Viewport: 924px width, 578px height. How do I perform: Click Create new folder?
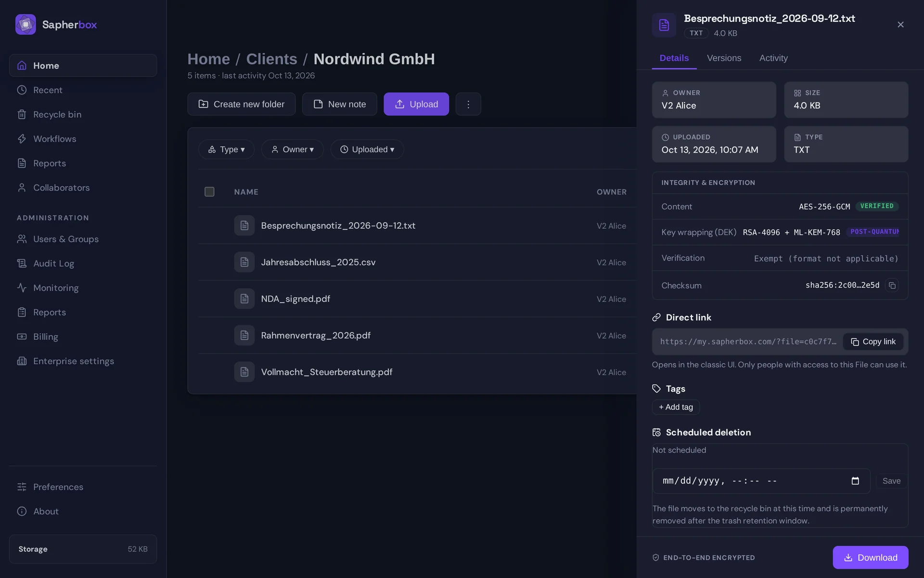[x=242, y=104]
